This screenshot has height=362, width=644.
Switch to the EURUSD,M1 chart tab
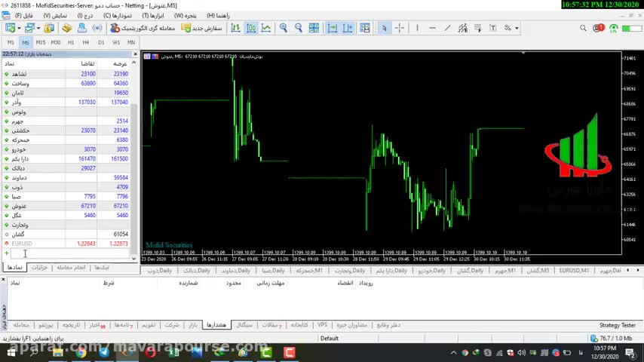tap(574, 270)
